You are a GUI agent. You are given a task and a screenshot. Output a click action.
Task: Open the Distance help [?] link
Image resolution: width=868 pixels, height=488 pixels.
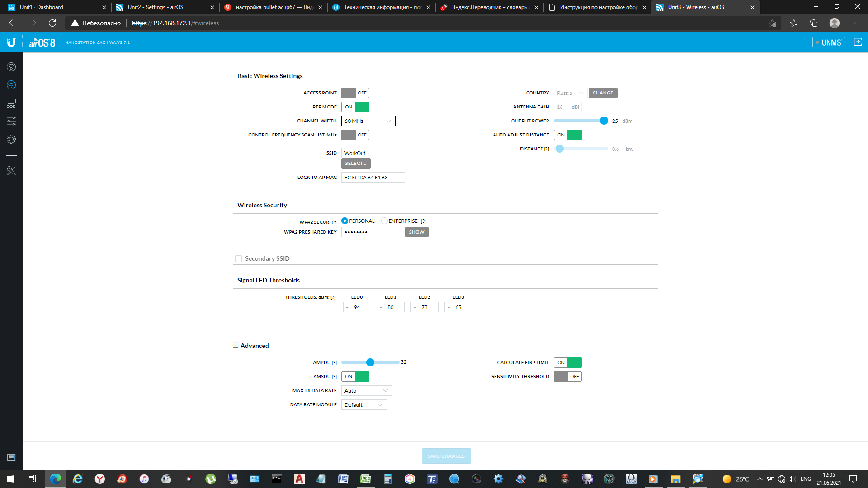pyautogui.click(x=547, y=149)
